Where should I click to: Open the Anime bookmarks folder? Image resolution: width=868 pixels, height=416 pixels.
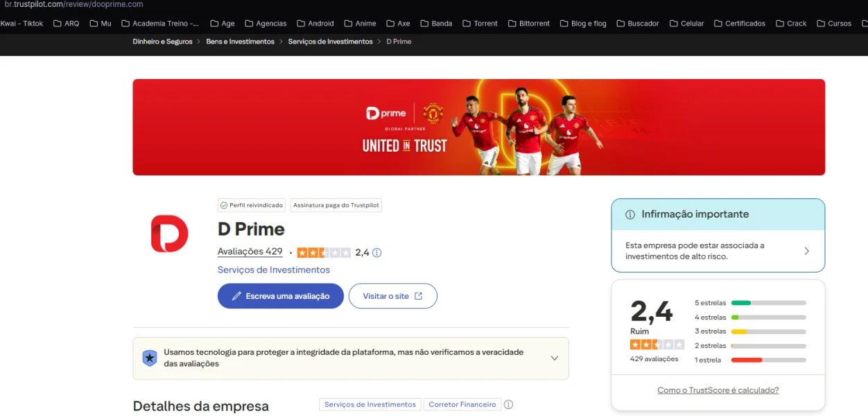[359, 24]
